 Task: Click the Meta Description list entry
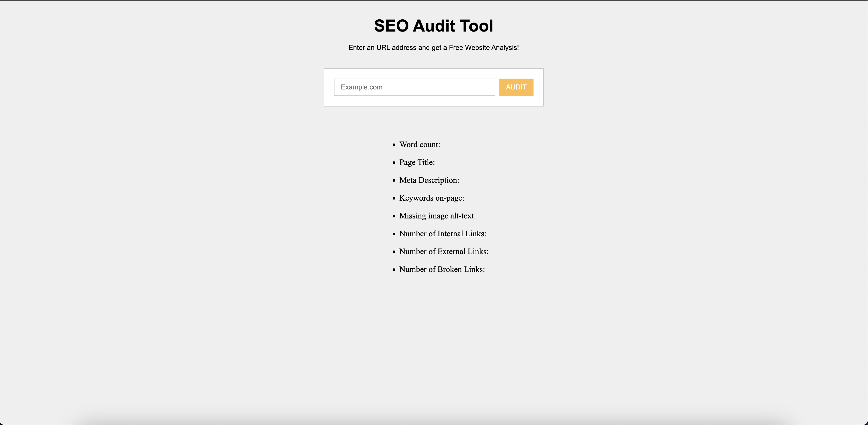coord(429,180)
